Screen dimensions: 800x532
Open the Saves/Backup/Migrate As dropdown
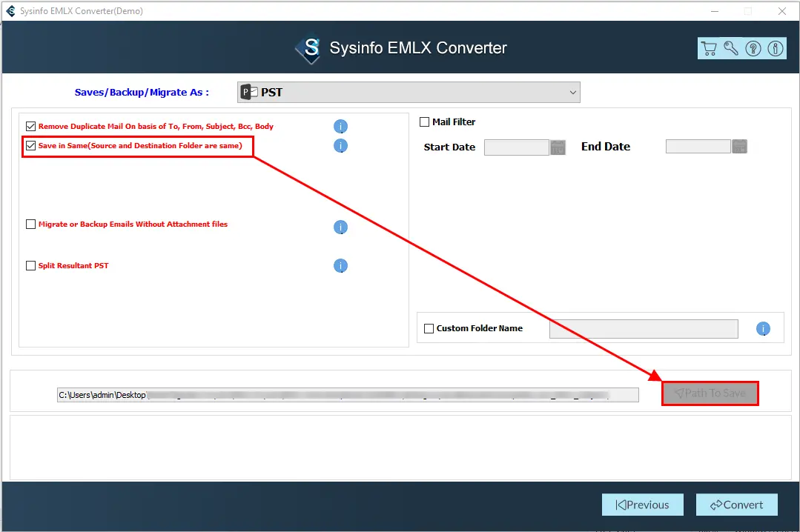click(x=409, y=93)
